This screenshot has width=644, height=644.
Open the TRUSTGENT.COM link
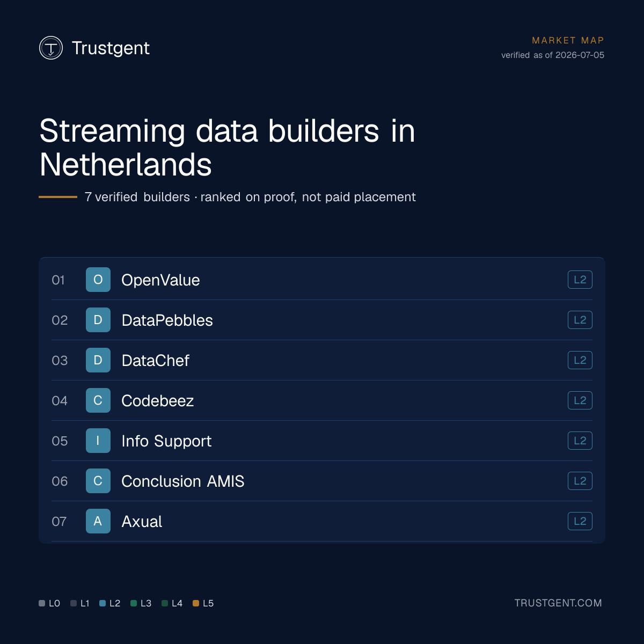pos(558,603)
